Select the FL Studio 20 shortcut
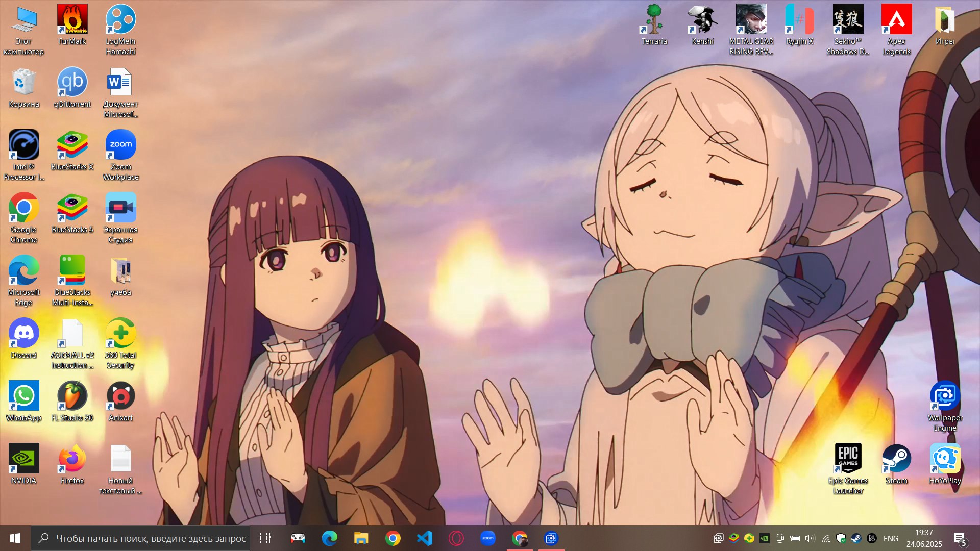This screenshot has width=980, height=551. [x=72, y=402]
